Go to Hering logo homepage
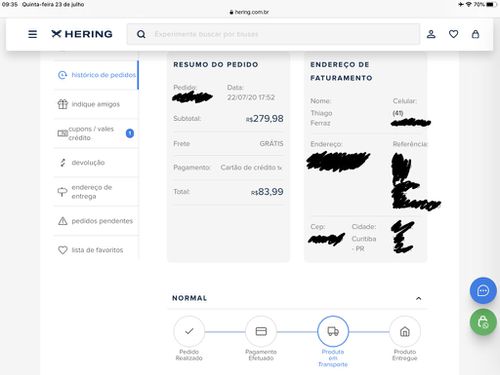The width and height of the screenshot is (500, 375). [x=82, y=34]
